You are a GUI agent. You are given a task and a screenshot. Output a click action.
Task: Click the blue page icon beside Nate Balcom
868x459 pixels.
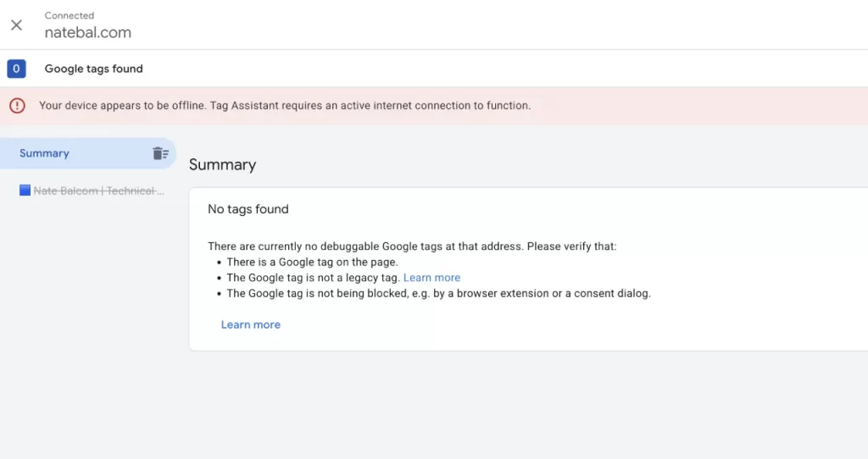(25, 191)
